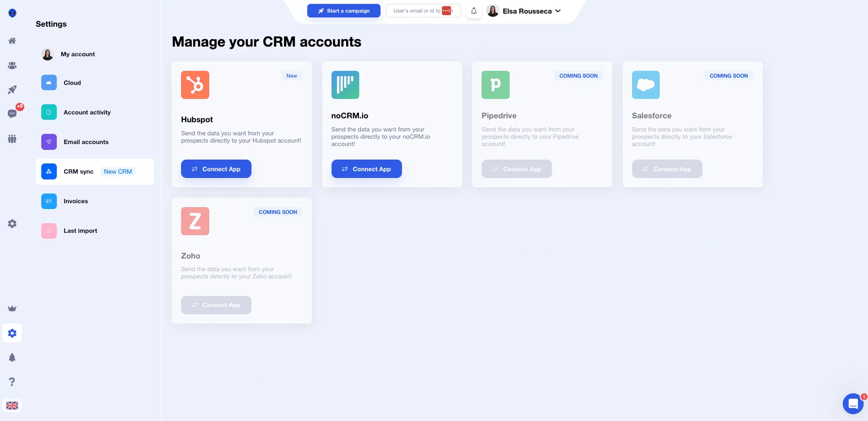The width and height of the screenshot is (868, 421).
Task: Open the team group icon in sidebar
Action: coord(12,139)
